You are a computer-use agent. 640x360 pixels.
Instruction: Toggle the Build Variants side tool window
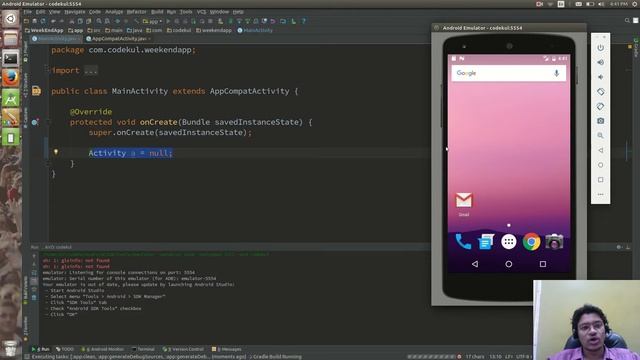pyautogui.click(x=26, y=290)
